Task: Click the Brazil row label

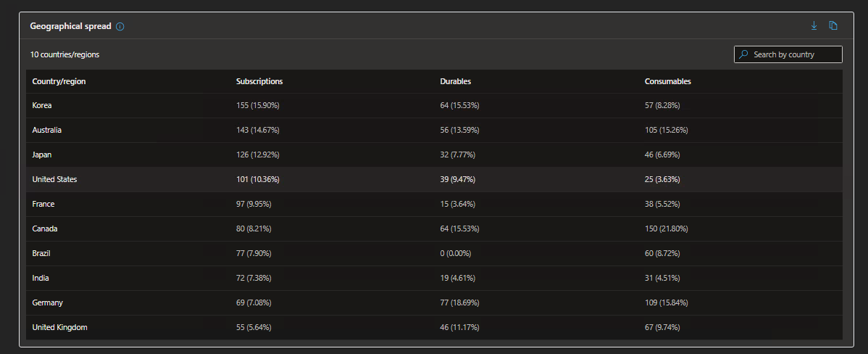Action: [x=41, y=253]
